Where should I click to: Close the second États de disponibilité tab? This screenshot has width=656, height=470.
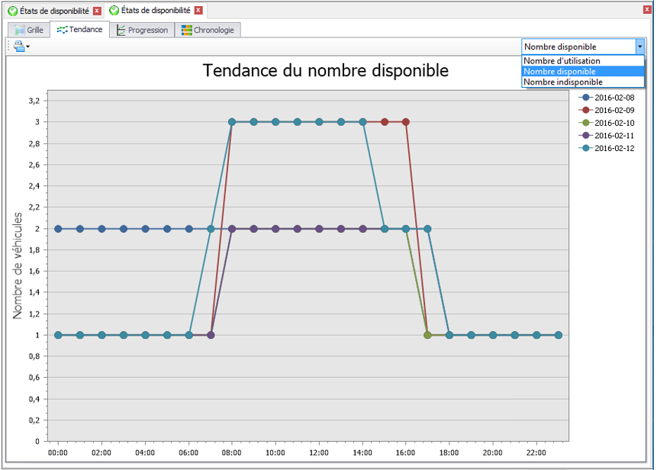click(x=199, y=10)
